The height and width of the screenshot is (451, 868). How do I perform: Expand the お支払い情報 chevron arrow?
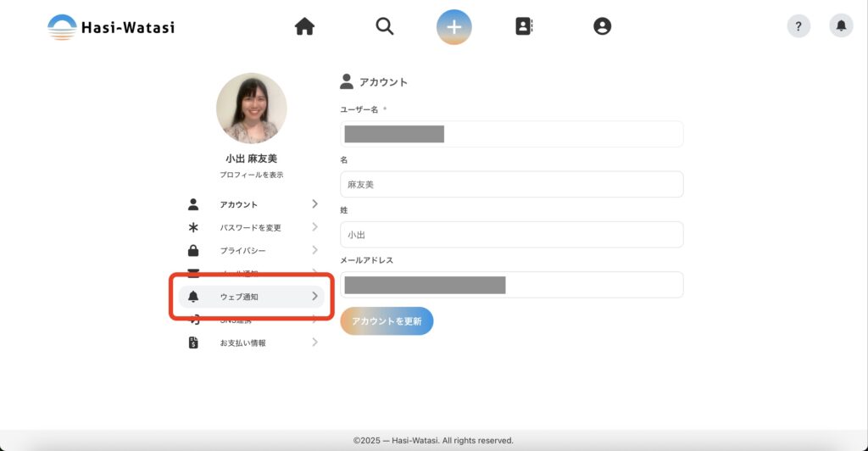tap(314, 342)
